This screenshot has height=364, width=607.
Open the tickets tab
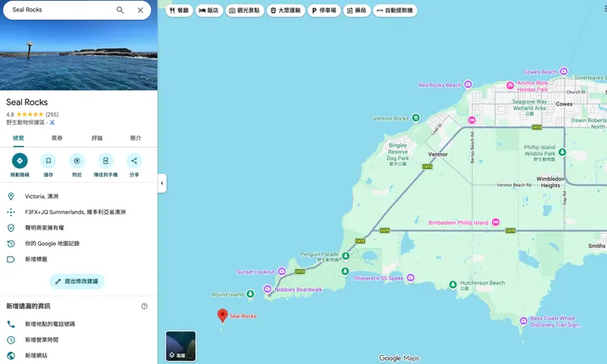tap(57, 138)
